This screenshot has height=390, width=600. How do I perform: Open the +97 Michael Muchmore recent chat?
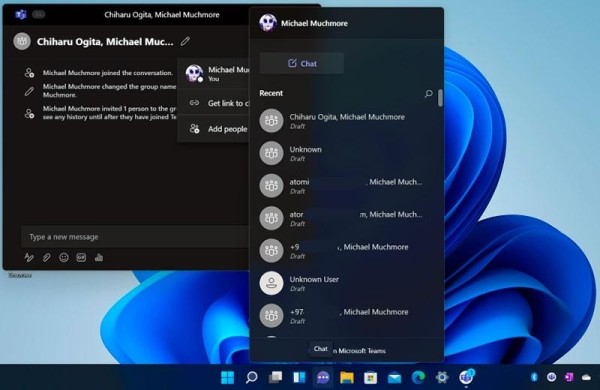tap(346, 316)
